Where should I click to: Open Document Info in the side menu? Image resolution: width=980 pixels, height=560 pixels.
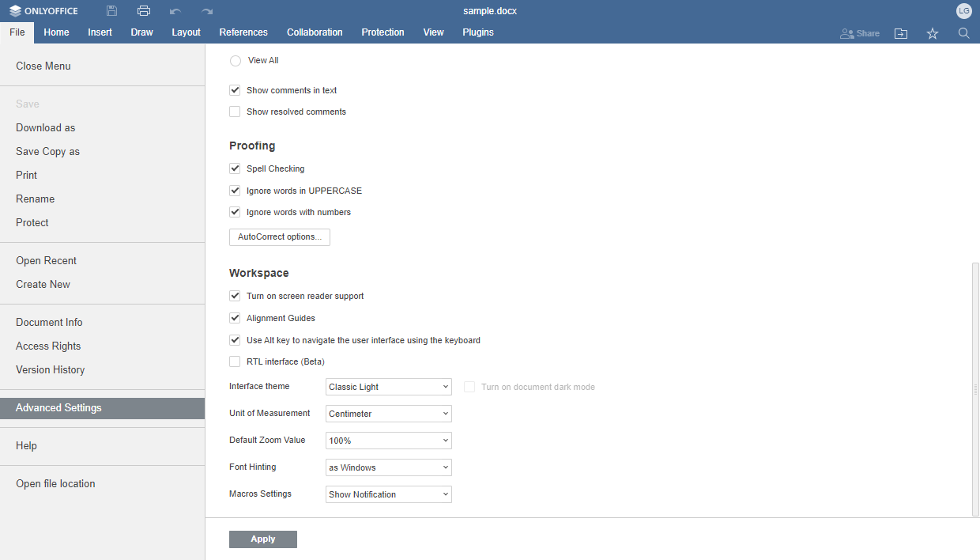tap(49, 322)
